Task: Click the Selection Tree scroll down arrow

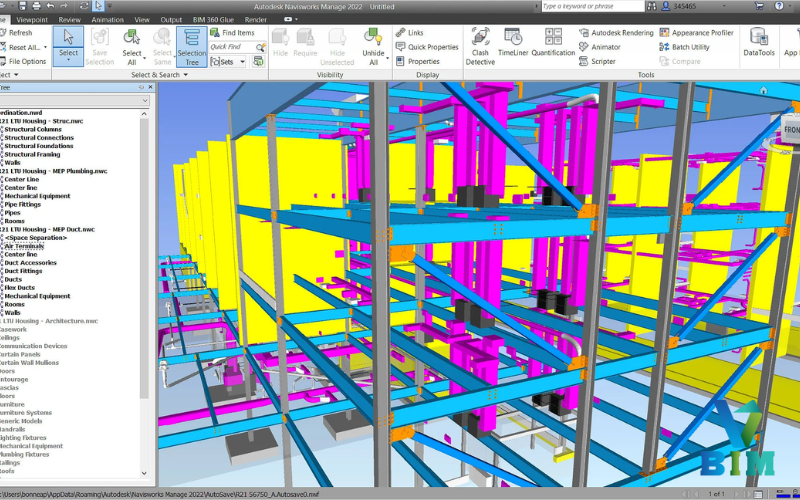Action: (x=144, y=473)
